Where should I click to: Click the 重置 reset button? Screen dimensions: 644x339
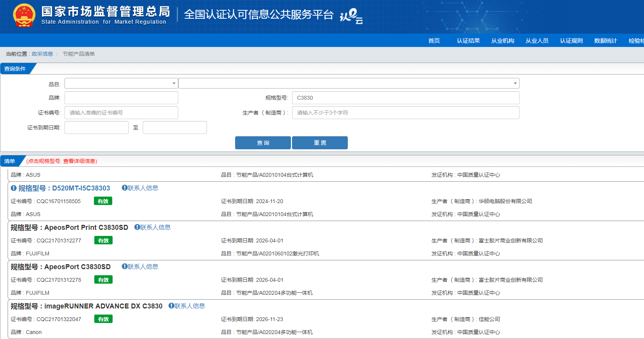coord(320,143)
